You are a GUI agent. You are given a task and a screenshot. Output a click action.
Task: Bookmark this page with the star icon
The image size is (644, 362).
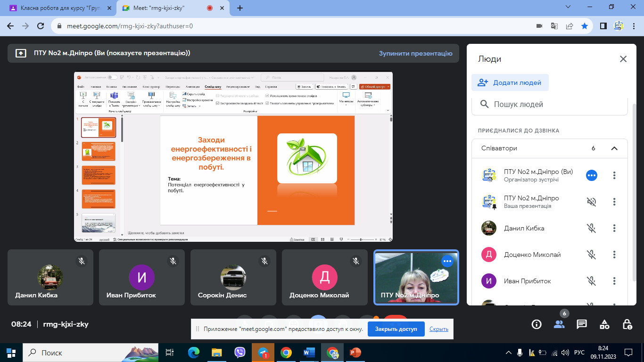click(585, 26)
